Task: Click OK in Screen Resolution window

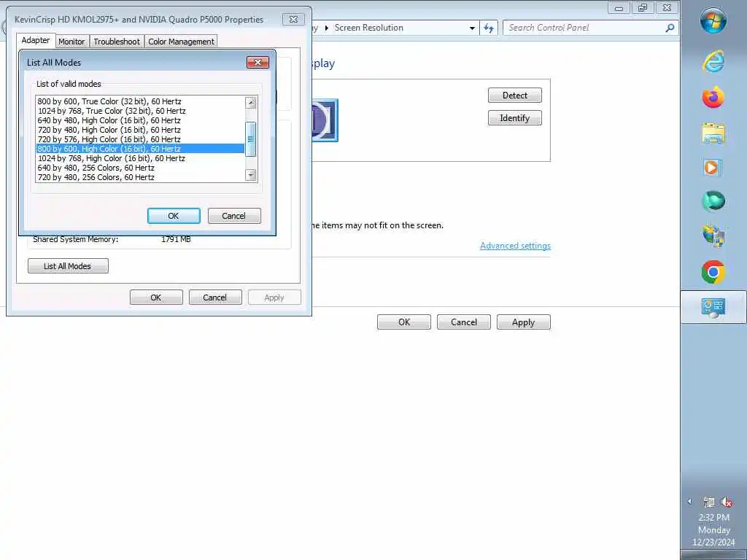Action: [404, 322]
